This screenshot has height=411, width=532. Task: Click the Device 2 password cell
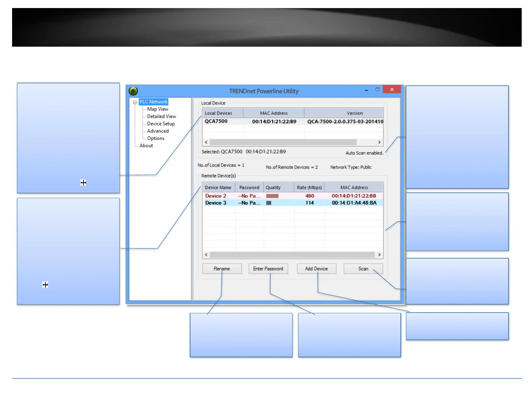coord(250,196)
